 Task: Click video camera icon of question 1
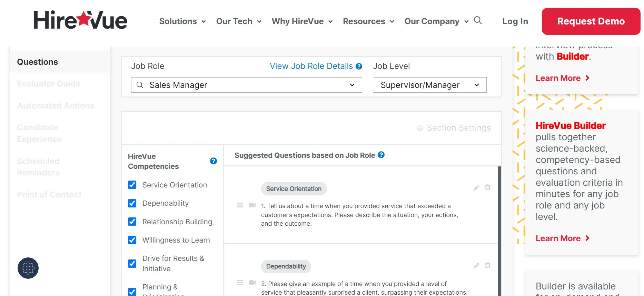click(252, 205)
